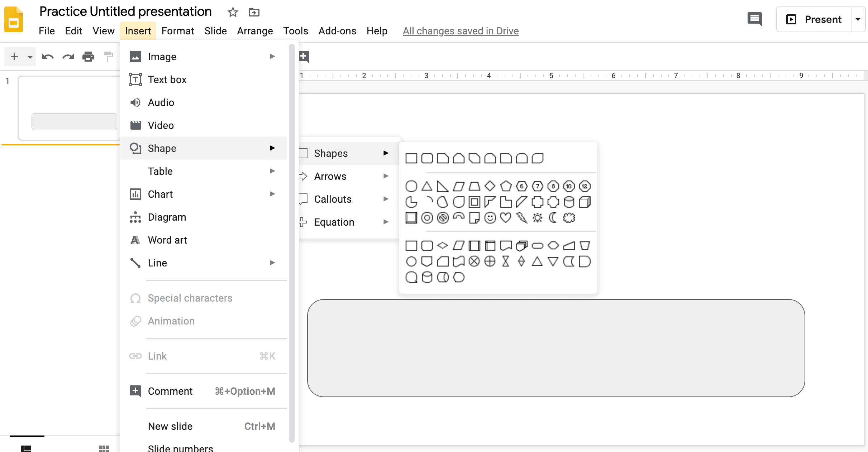Pick the octagon shape labeled 8
The width and height of the screenshot is (868, 452).
553,186
